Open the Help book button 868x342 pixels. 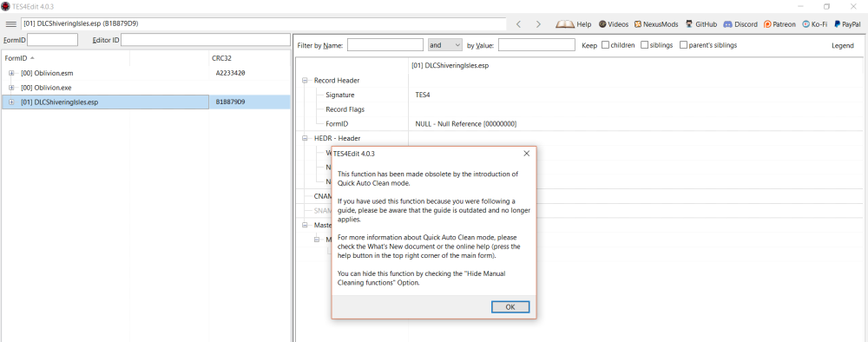pos(574,24)
